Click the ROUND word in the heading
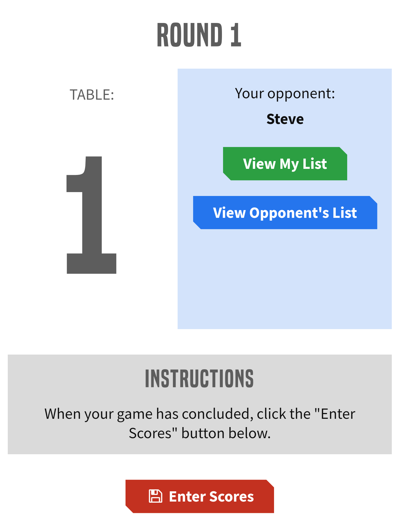This screenshot has width=399, height=532. 190,35
